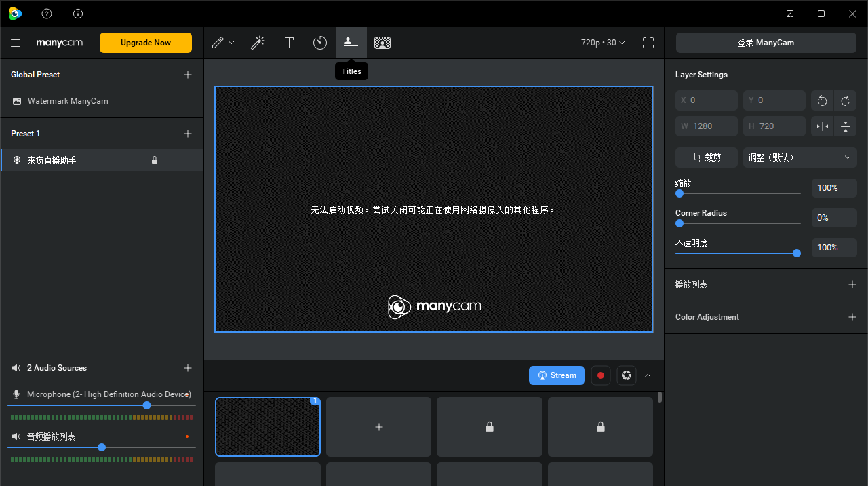Viewport: 868px width, 486px height.
Task: Click the 裁剪 crop button
Action: [x=707, y=157]
